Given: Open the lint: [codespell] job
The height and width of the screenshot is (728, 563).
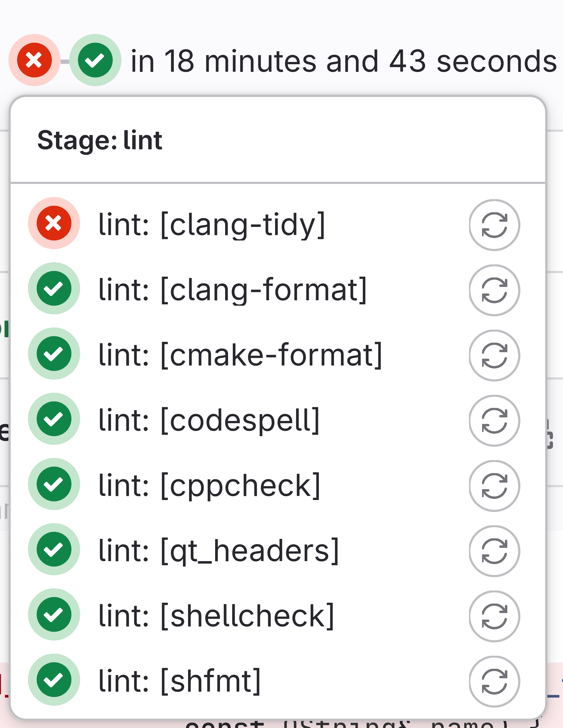Looking at the screenshot, I should (x=209, y=420).
